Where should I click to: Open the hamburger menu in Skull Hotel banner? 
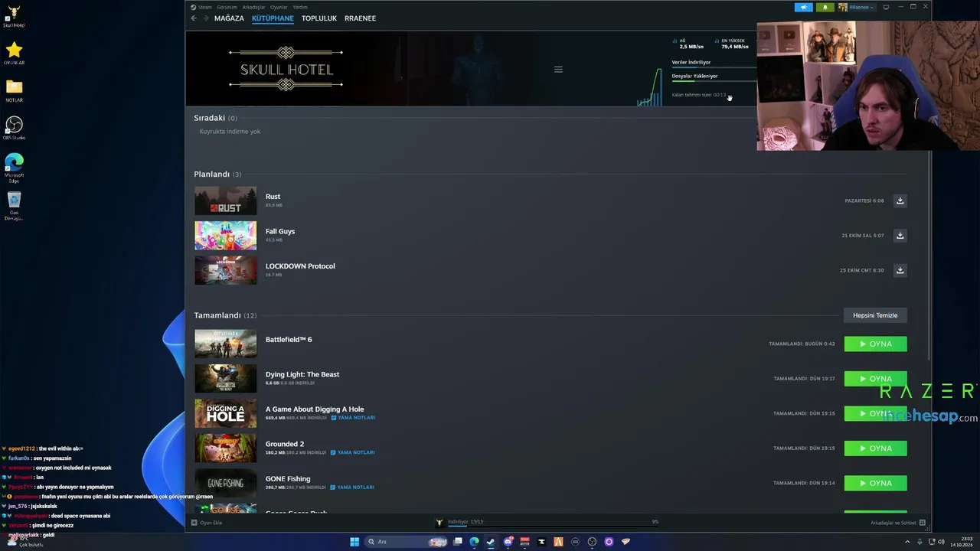[558, 69]
